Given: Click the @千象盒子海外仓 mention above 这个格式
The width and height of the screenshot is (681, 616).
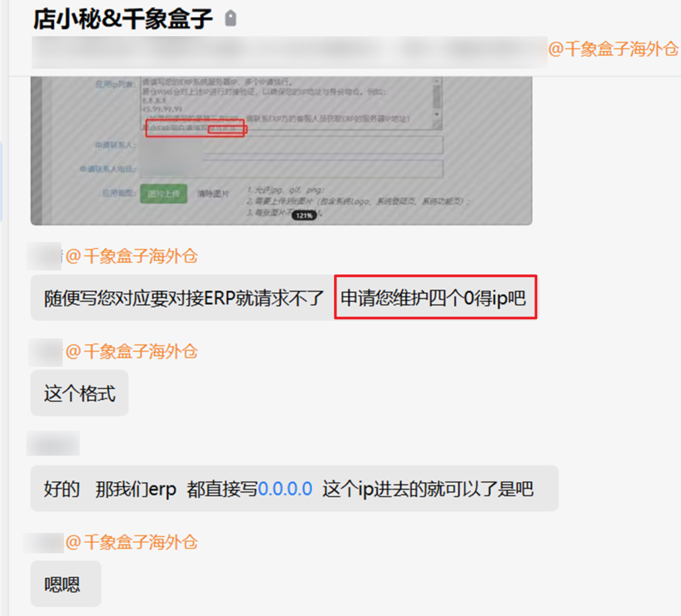Looking at the screenshot, I should click(x=131, y=352).
